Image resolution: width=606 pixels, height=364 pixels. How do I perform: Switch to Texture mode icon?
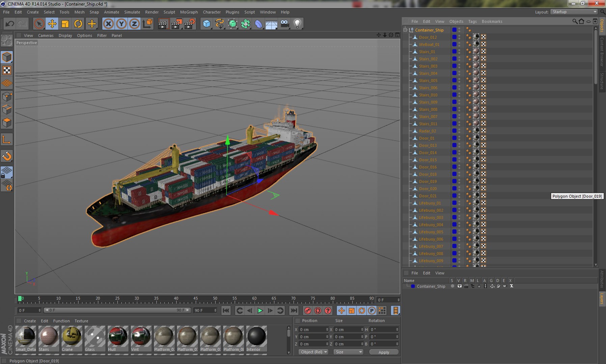point(7,70)
